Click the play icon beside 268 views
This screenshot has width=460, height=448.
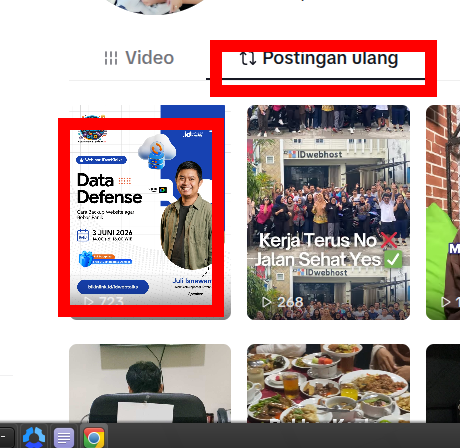pyautogui.click(x=266, y=302)
